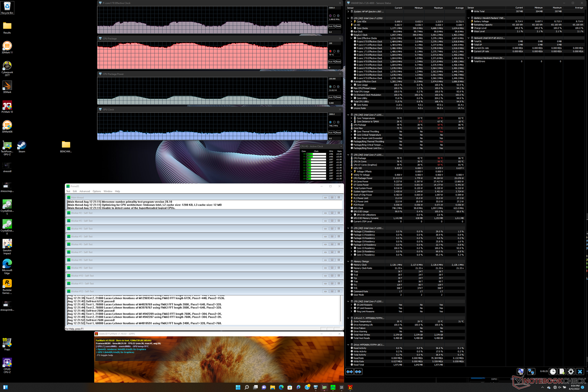The height and width of the screenshot is (392, 588).
Task: Click the Maximum column header in HWiNFO
Action: pos(438,8)
